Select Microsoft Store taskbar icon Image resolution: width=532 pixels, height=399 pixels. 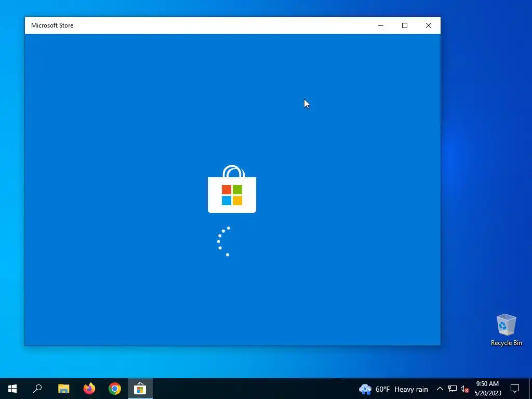point(140,389)
